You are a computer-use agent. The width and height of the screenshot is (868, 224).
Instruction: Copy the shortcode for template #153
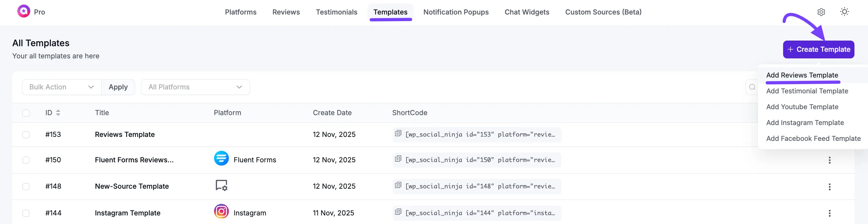tap(398, 134)
